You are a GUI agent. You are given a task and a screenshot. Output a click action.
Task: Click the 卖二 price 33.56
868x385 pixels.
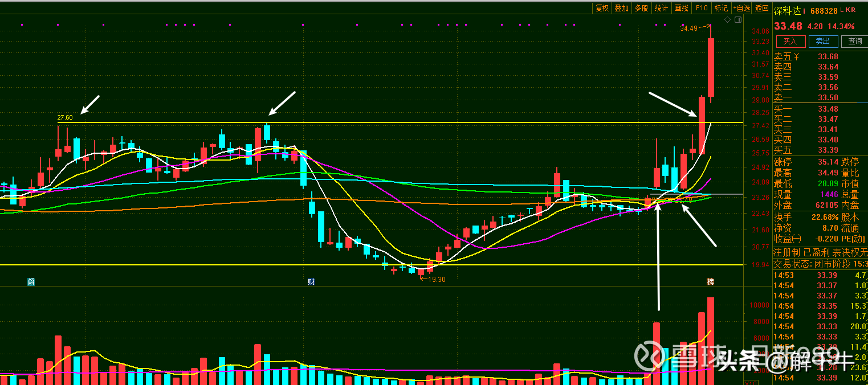tap(828, 87)
